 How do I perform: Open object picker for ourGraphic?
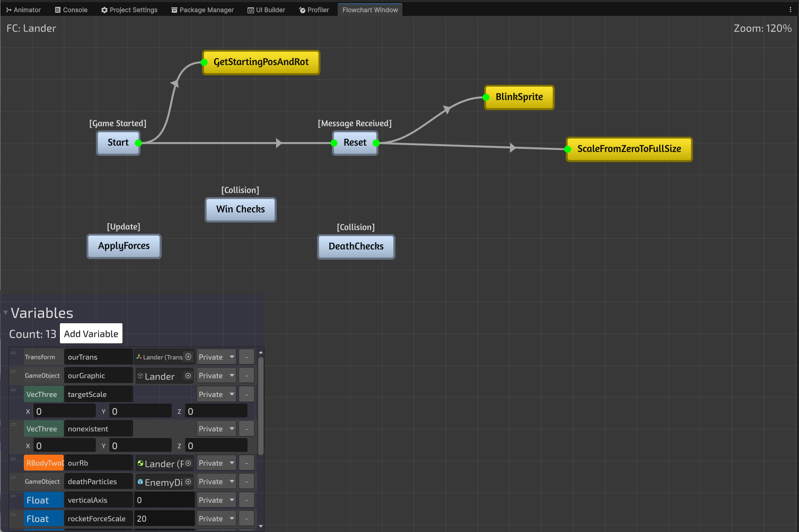188,376
